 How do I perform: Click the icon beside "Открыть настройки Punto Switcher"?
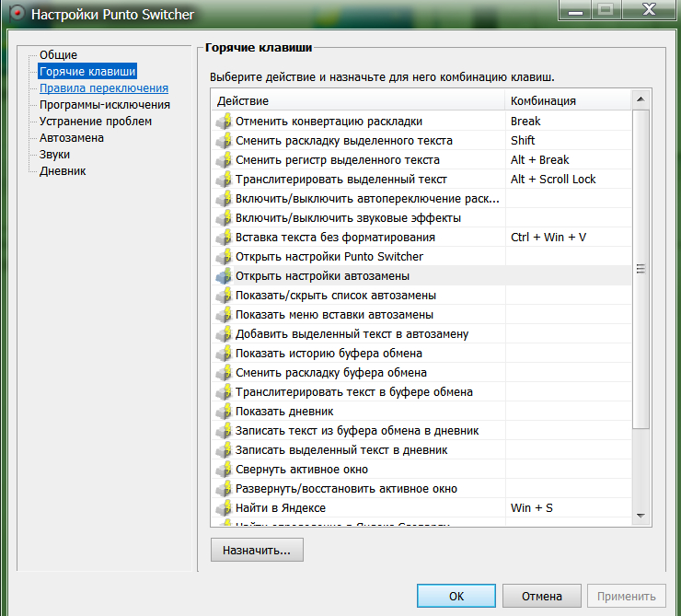point(224,257)
